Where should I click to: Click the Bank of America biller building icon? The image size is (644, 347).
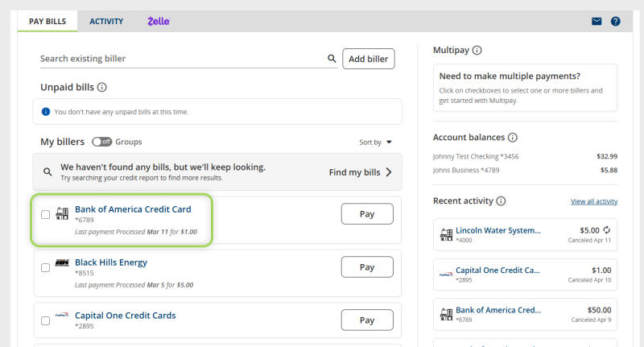point(62,213)
